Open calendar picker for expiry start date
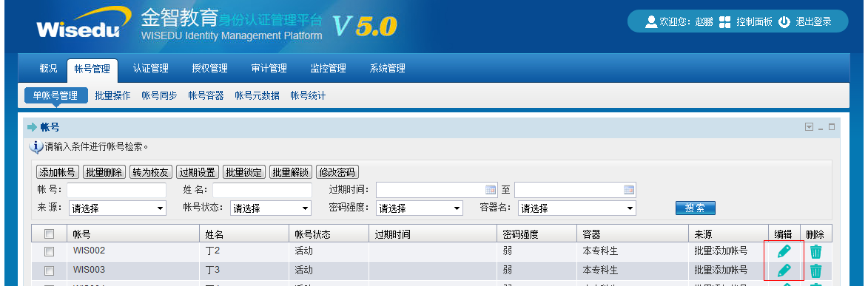The height and width of the screenshot is (286, 868). pos(491,190)
